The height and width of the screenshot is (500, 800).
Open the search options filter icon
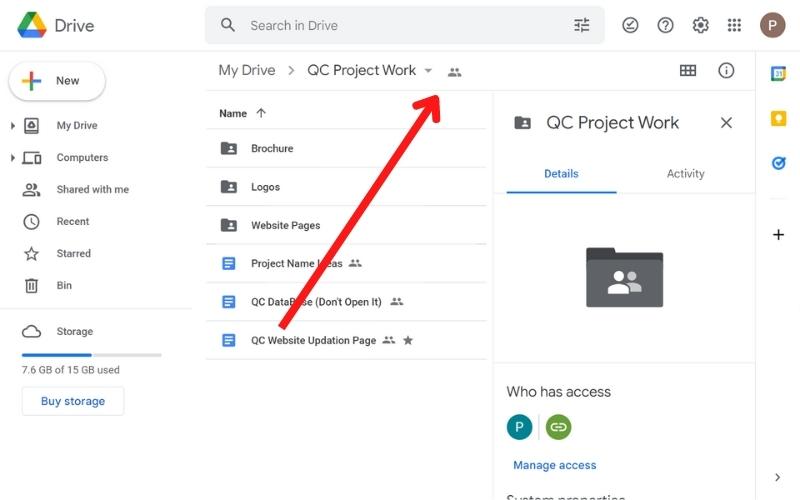582,26
